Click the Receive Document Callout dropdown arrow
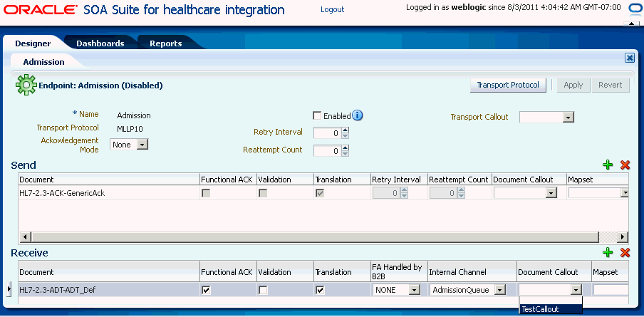 pyautogui.click(x=576, y=291)
